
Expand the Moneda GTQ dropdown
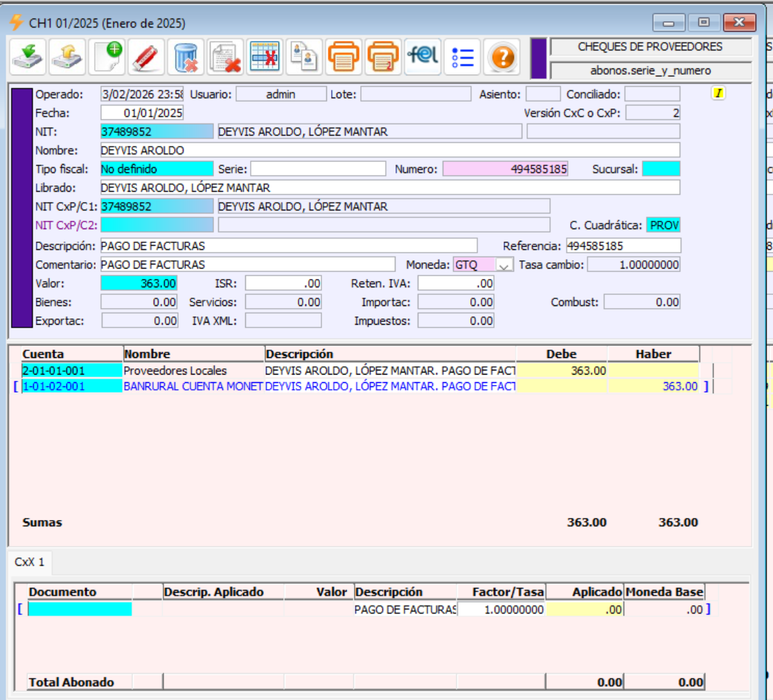pos(504,265)
